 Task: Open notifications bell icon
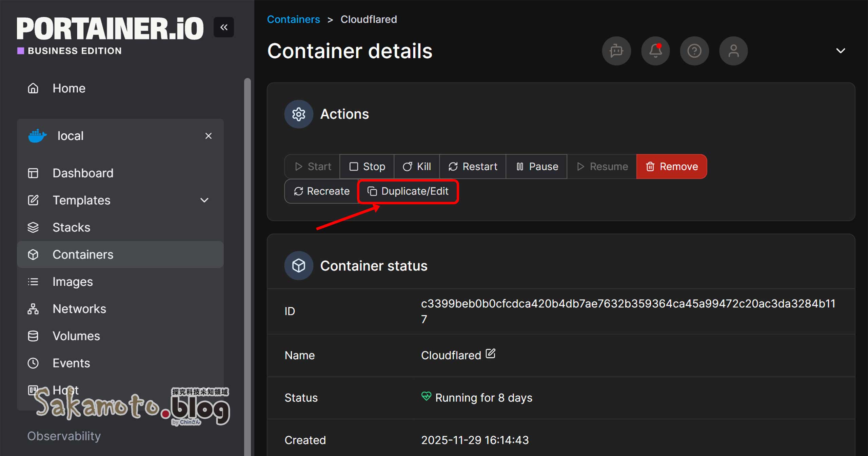coord(655,51)
